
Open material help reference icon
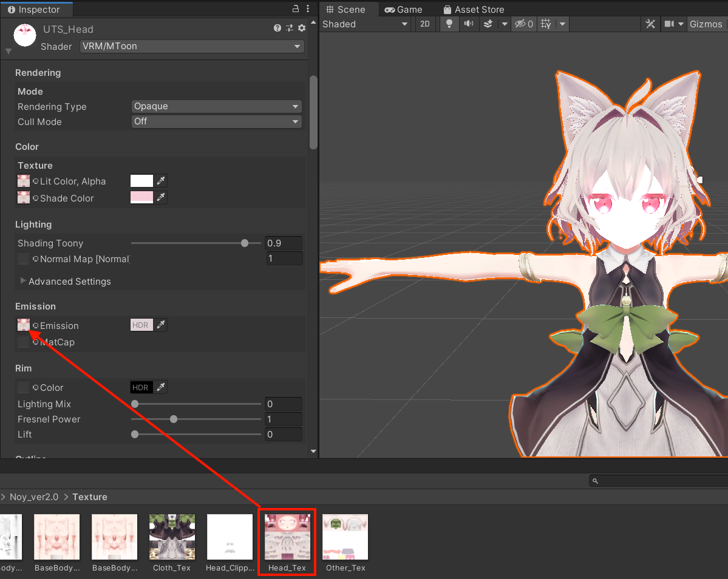pos(277,28)
